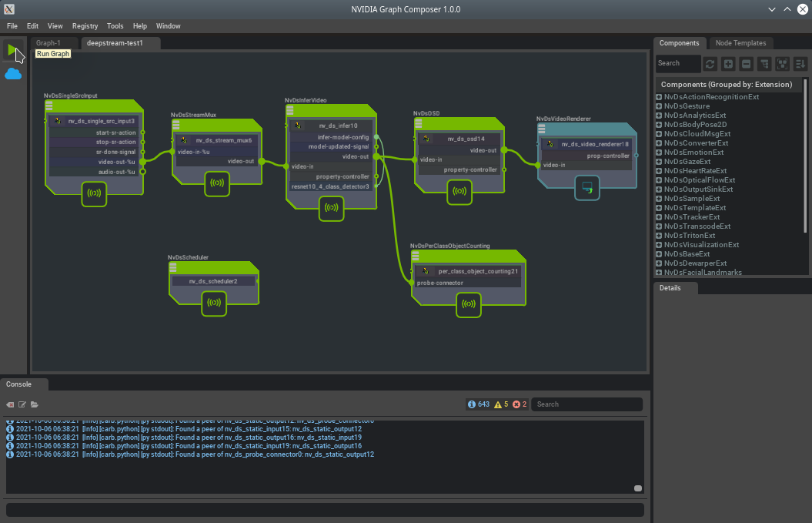Toggle warning messages filter showing 5
This screenshot has width=812, height=523.
click(x=501, y=404)
